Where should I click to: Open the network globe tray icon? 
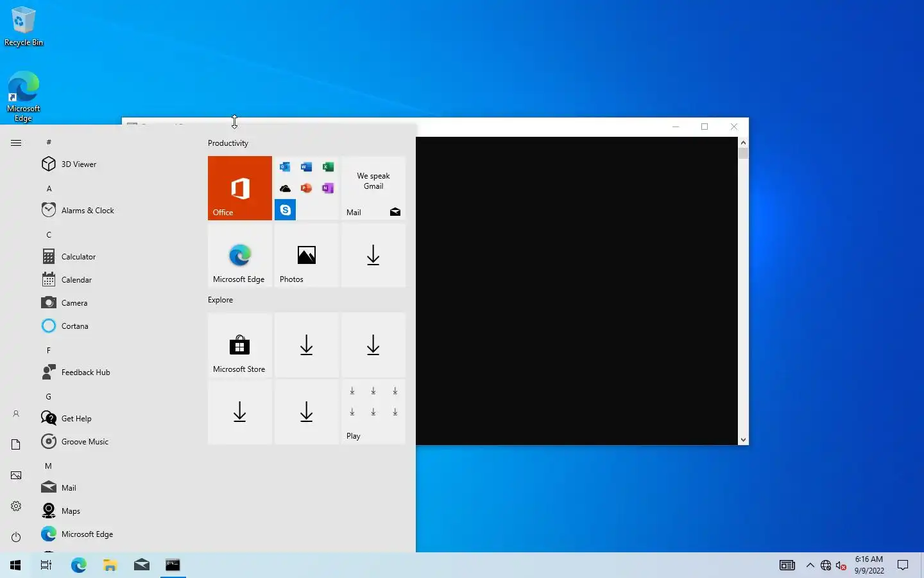click(826, 565)
